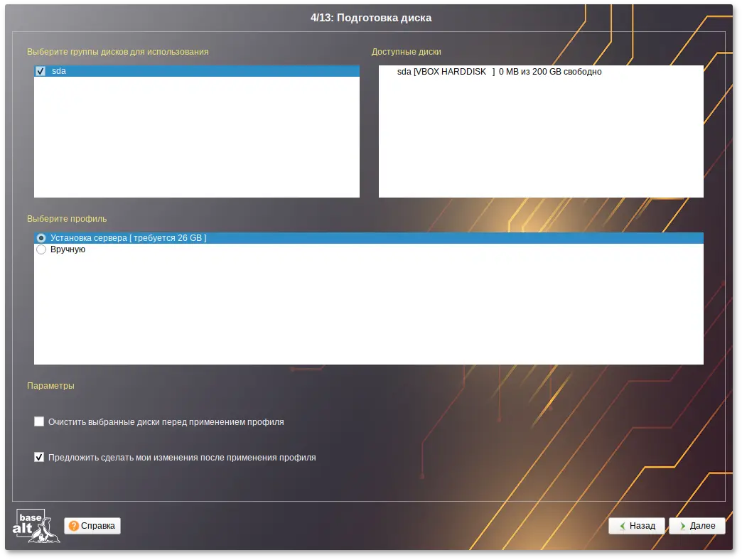Click the Установка сервера требуется 26 GB label

(x=128, y=238)
